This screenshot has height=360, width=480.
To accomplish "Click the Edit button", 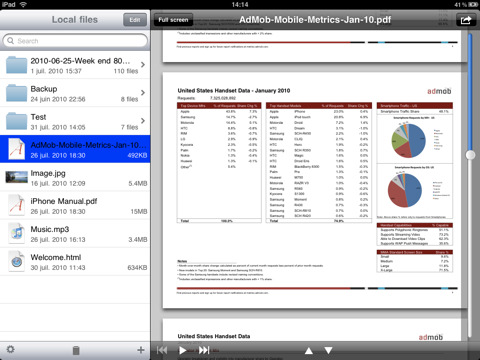I will pyautogui.click(x=135, y=20).
